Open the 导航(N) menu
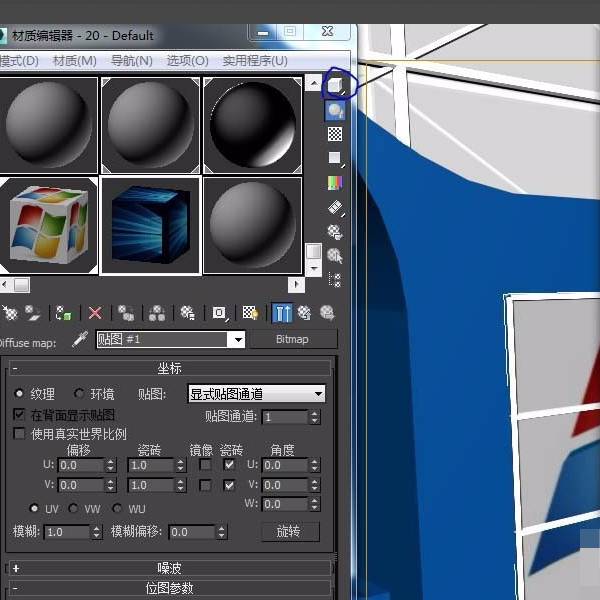The height and width of the screenshot is (600, 600). (x=132, y=61)
